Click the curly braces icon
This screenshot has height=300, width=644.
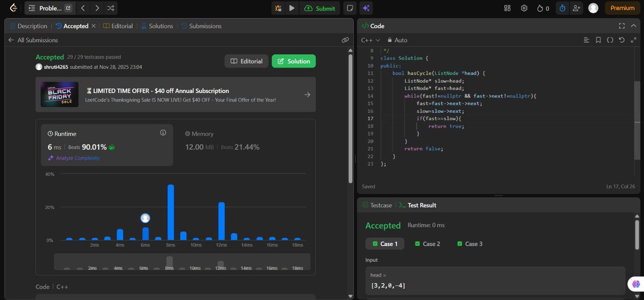coord(610,40)
